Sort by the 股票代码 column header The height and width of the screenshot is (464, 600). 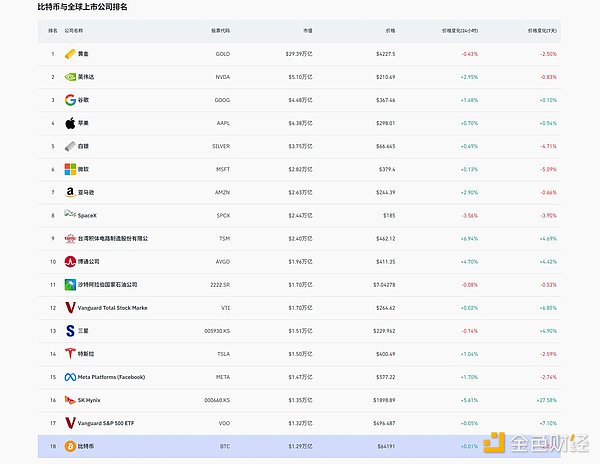click(x=220, y=31)
